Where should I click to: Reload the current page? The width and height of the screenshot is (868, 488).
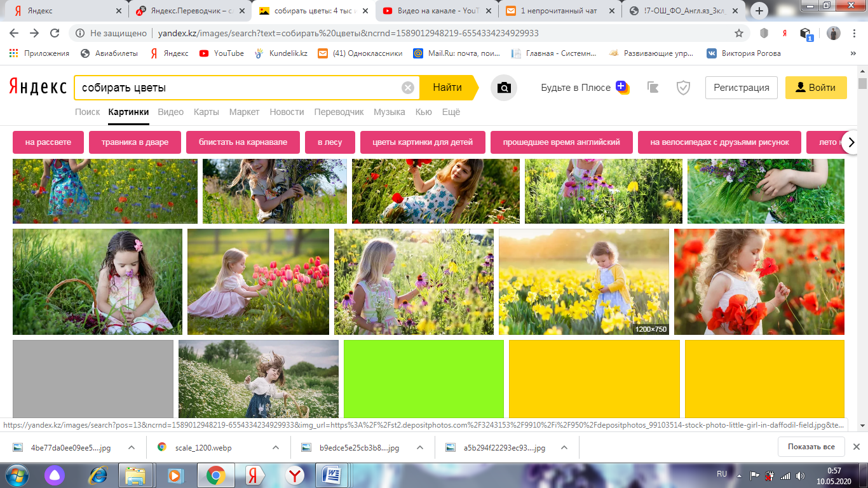coord(54,33)
